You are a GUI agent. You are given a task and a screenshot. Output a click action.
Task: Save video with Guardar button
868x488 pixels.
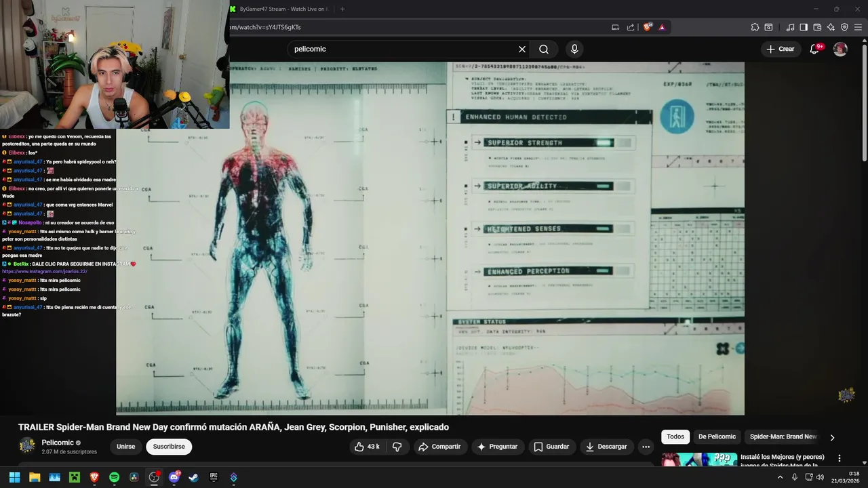click(x=551, y=447)
